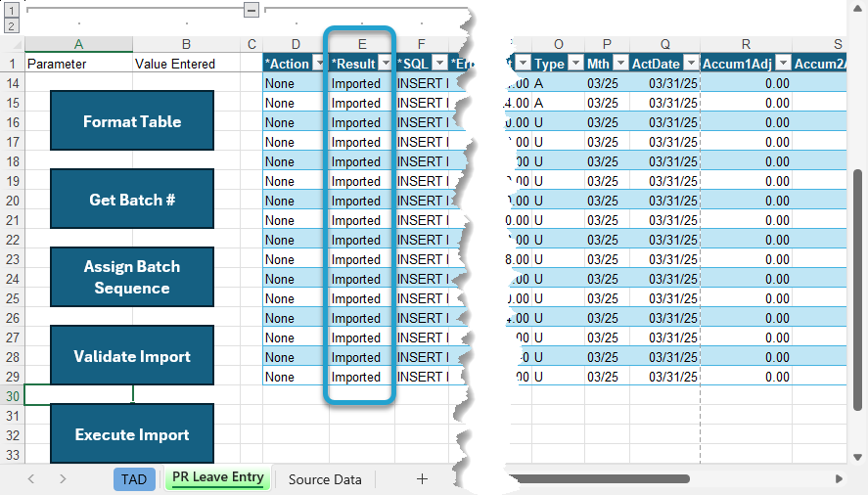Click the vertical scrollbar down arrow
The height and width of the screenshot is (495, 868).
857,457
